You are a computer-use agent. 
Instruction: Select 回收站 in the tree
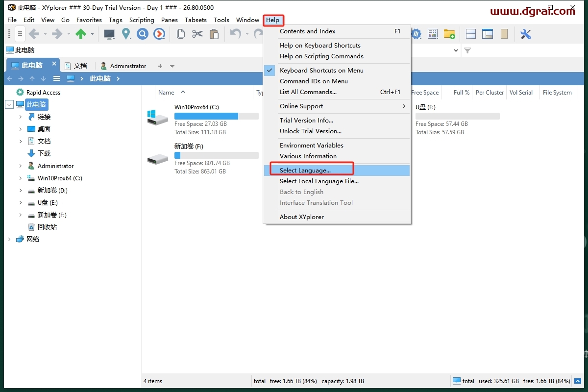pyautogui.click(x=47, y=227)
